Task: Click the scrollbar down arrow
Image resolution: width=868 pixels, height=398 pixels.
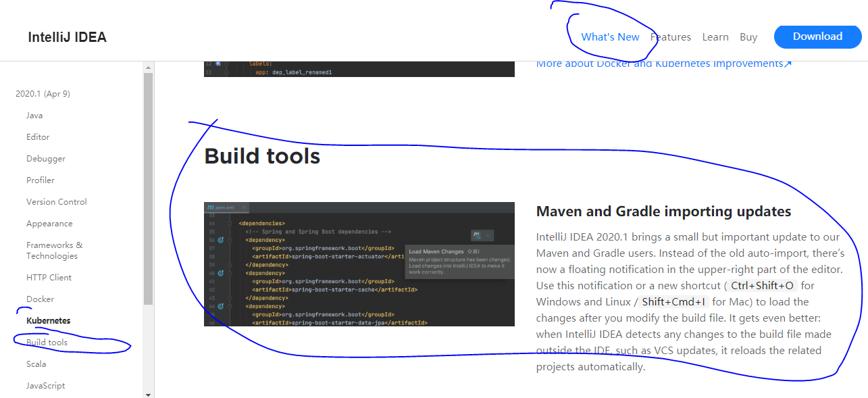Action: click(x=147, y=393)
